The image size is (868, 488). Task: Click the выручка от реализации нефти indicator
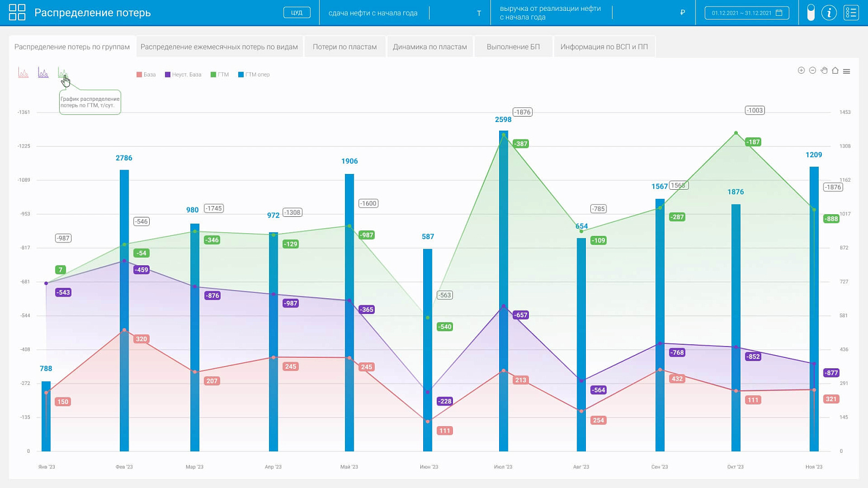(550, 13)
